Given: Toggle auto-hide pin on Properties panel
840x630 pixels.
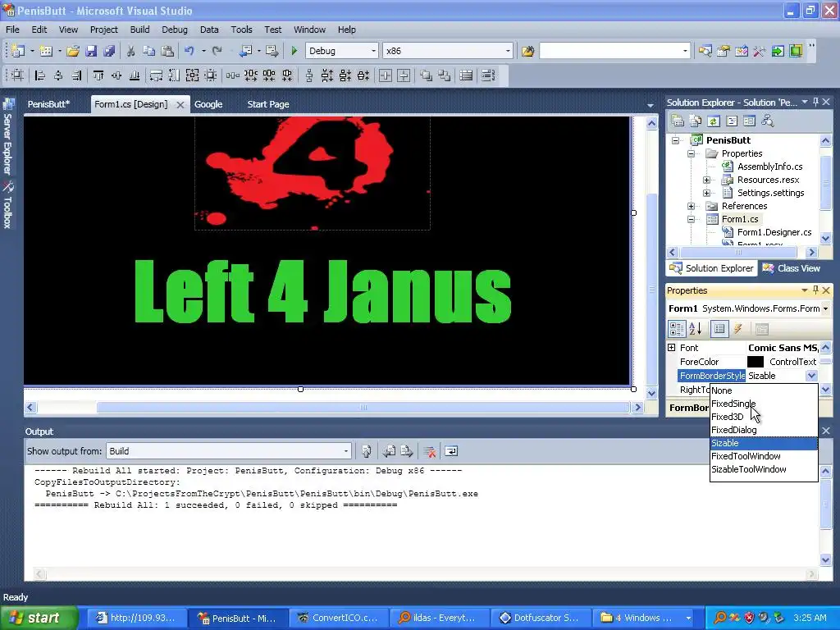Looking at the screenshot, I should [x=816, y=290].
